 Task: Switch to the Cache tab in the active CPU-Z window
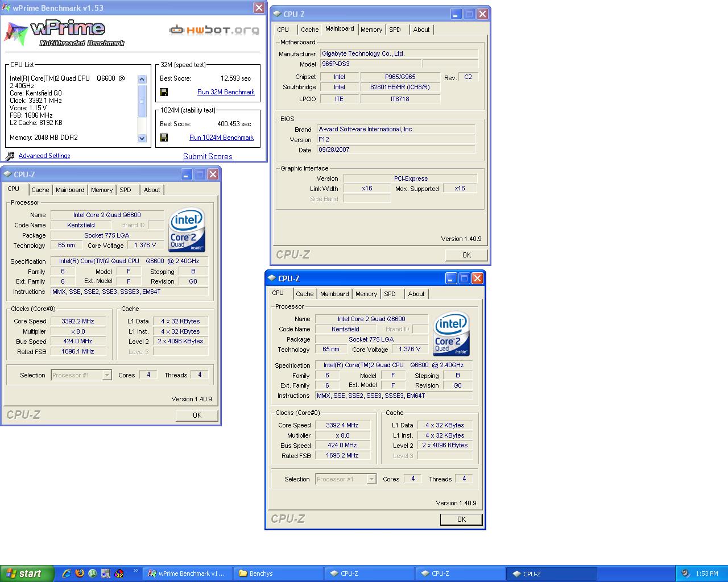(x=304, y=294)
